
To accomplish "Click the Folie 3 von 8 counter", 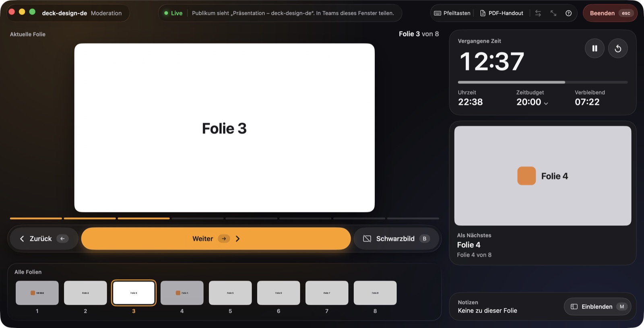I will coord(419,34).
